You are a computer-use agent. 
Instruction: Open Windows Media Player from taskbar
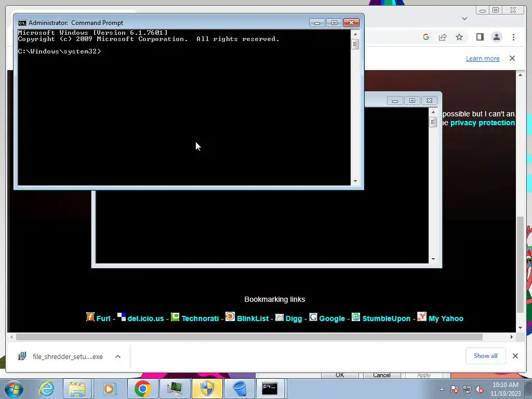click(x=109, y=389)
